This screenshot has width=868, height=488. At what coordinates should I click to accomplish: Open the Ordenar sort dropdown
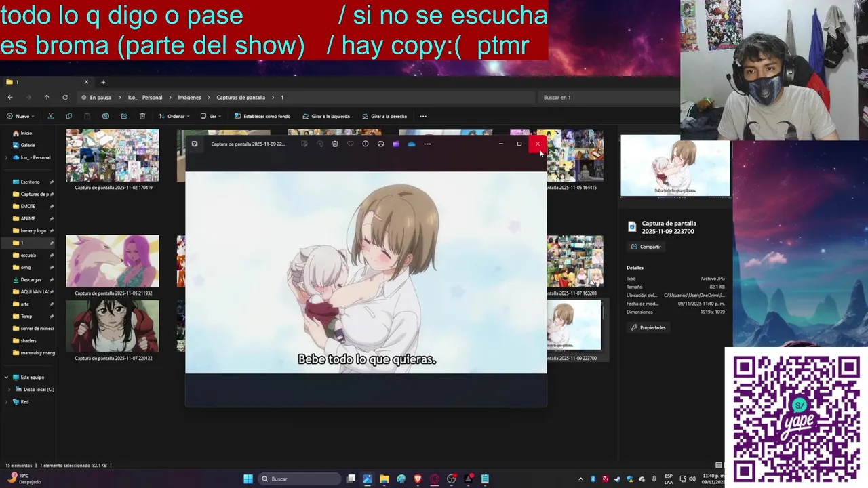click(174, 116)
